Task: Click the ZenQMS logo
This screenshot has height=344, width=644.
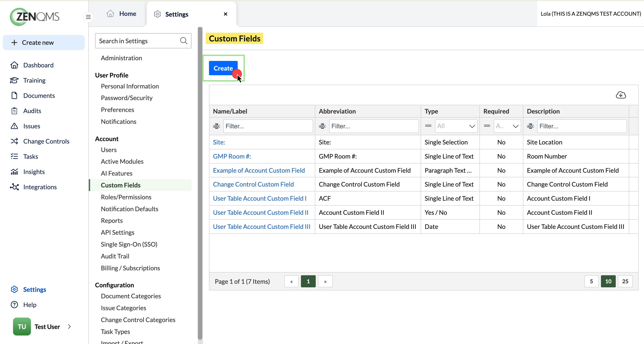Action: [x=35, y=17]
